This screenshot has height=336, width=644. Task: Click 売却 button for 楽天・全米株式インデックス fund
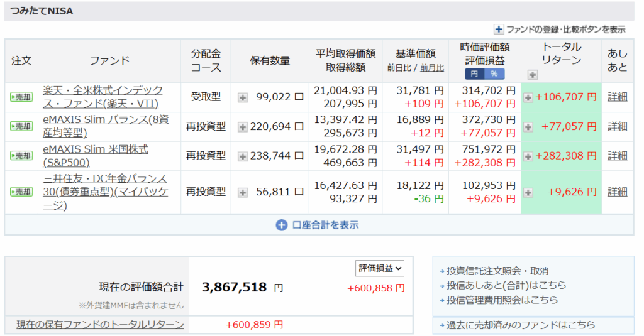[x=21, y=97]
